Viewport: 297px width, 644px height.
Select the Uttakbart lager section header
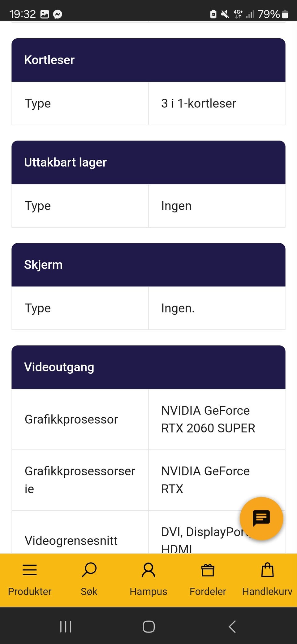148,163
